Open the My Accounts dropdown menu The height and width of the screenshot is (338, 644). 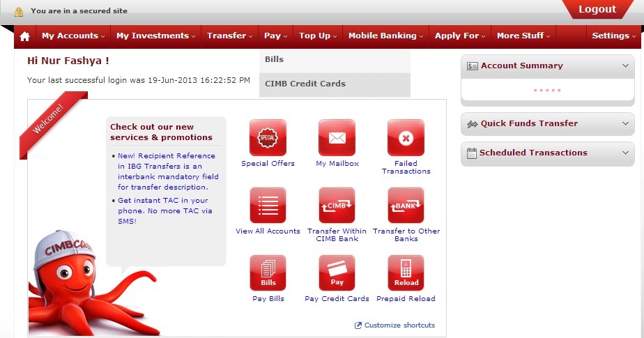pyautogui.click(x=73, y=36)
